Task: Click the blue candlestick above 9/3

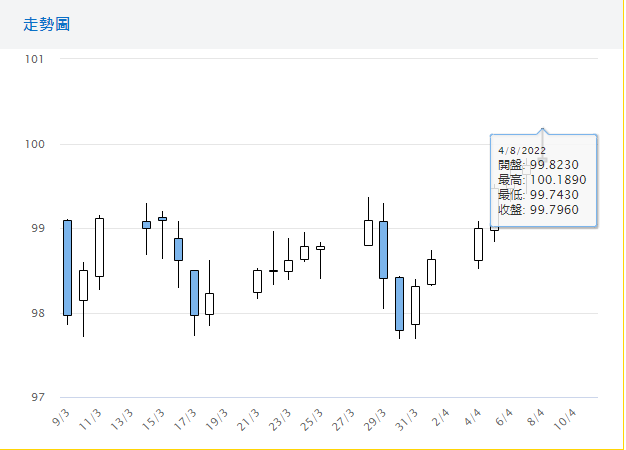Action: [67, 267]
